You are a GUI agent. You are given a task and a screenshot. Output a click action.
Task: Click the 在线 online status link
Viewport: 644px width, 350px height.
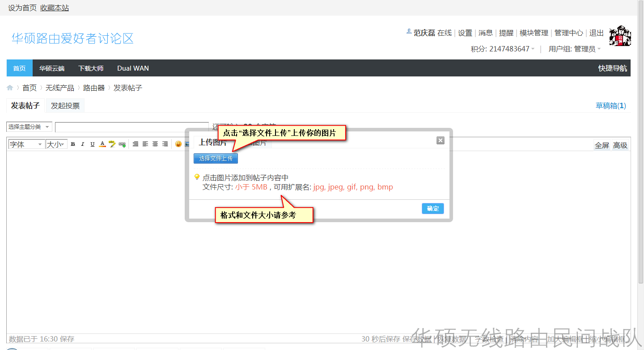click(445, 33)
